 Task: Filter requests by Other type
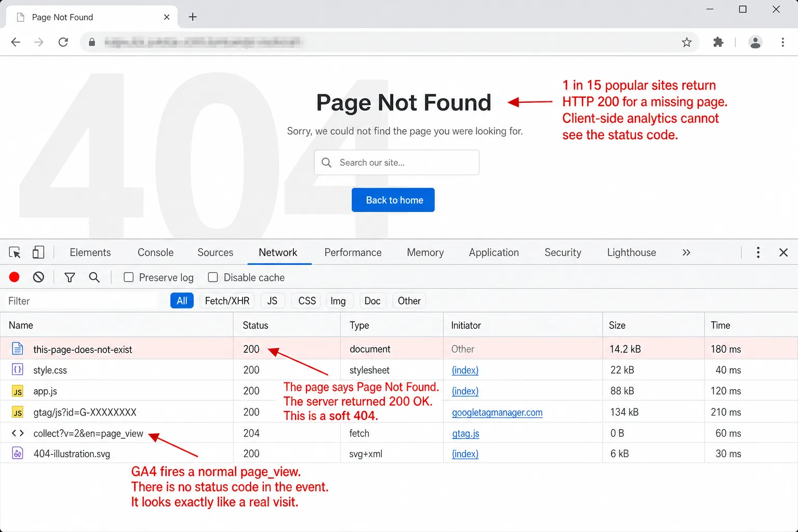pyautogui.click(x=409, y=301)
